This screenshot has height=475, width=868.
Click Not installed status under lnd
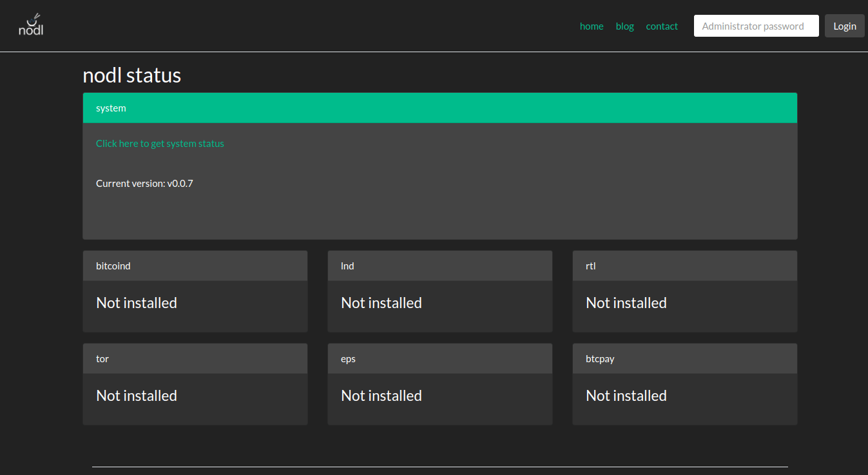point(381,303)
